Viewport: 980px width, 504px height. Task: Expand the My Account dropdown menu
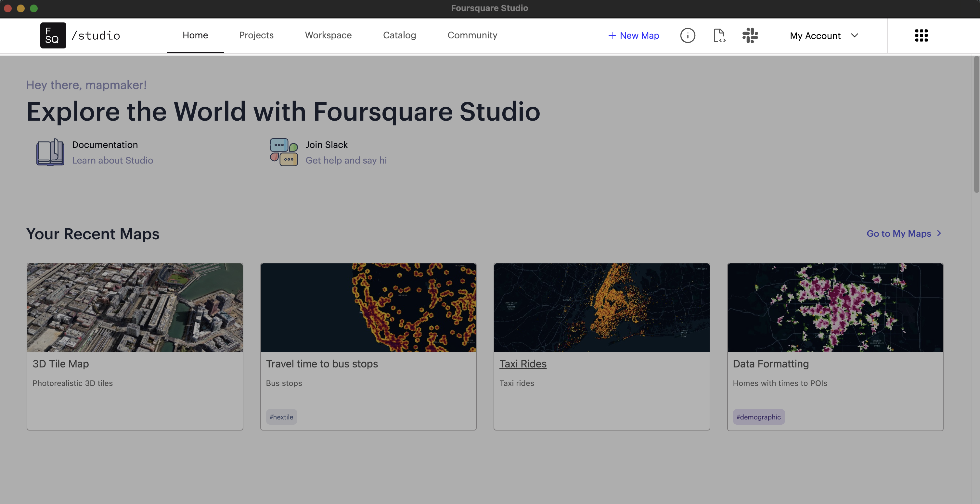click(824, 35)
